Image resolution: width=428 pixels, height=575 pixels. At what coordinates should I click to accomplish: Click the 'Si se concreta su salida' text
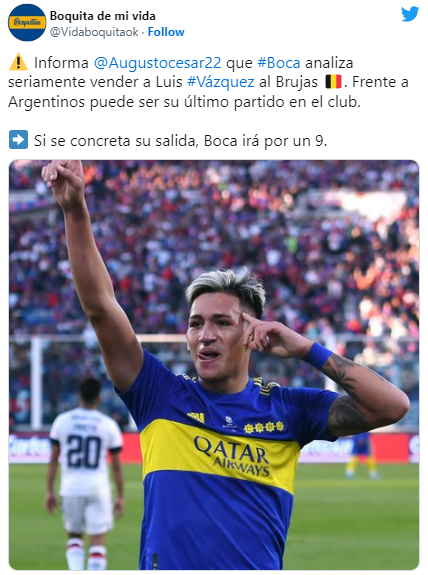(114, 140)
